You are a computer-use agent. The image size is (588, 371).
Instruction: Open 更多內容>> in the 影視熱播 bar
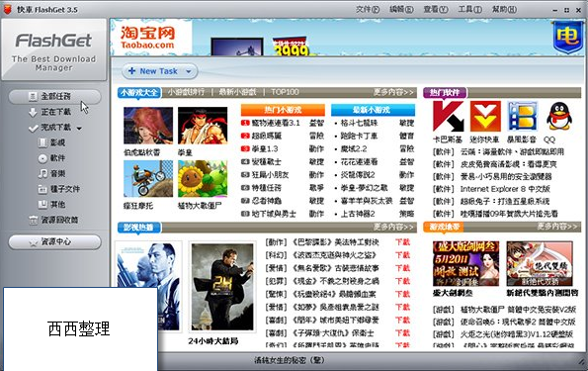click(393, 227)
